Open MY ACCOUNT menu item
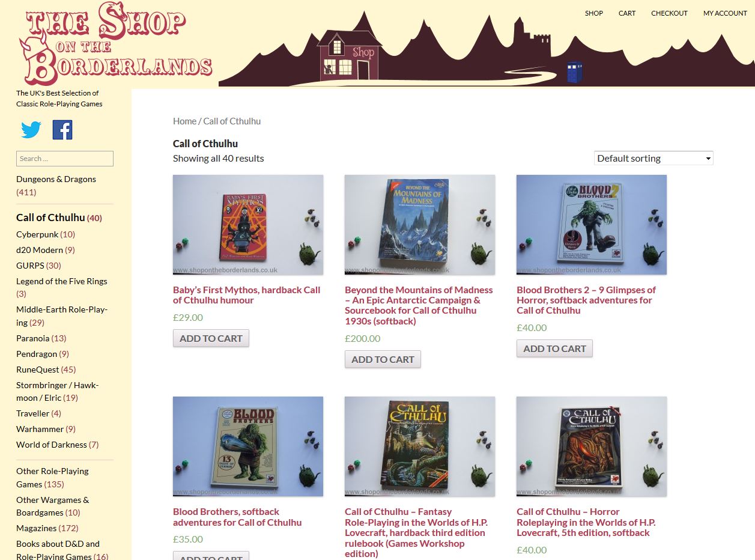 click(725, 13)
